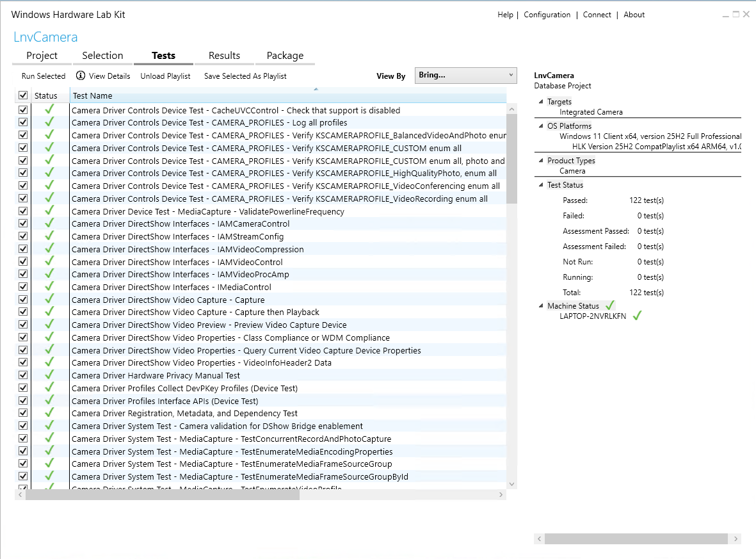
Task: Collapse the Targets section
Action: [x=540, y=101]
